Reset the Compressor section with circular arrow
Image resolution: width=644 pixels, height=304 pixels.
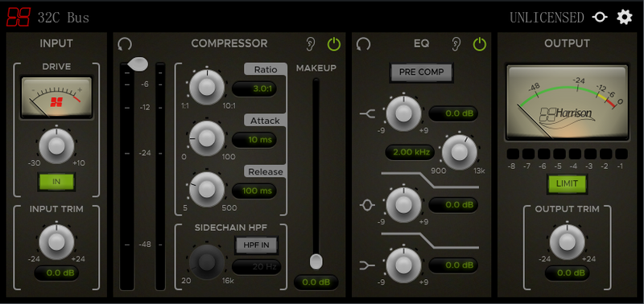tap(125, 44)
